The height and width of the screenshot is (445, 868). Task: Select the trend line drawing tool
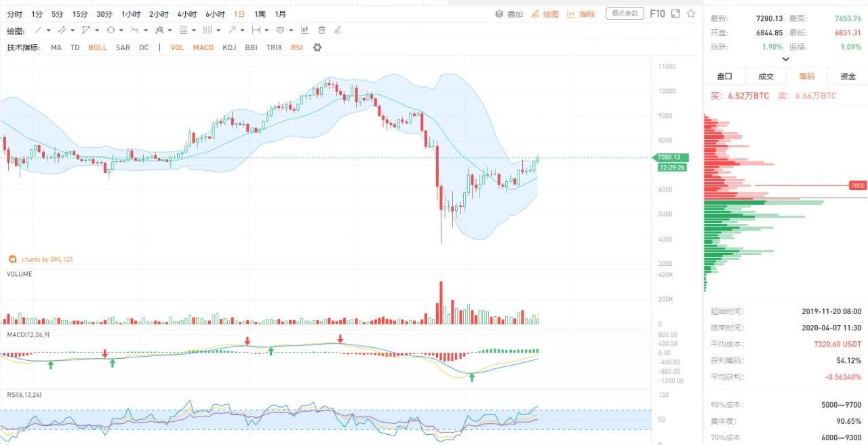38,31
